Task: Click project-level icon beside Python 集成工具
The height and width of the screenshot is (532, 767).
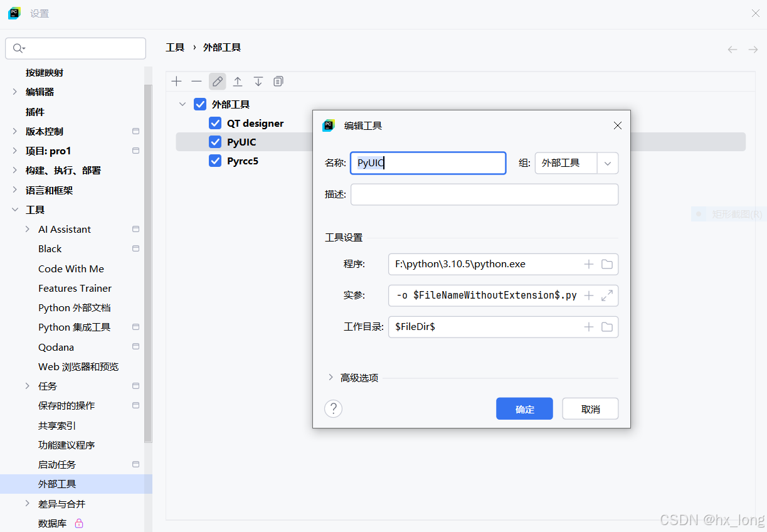Action: click(x=135, y=327)
